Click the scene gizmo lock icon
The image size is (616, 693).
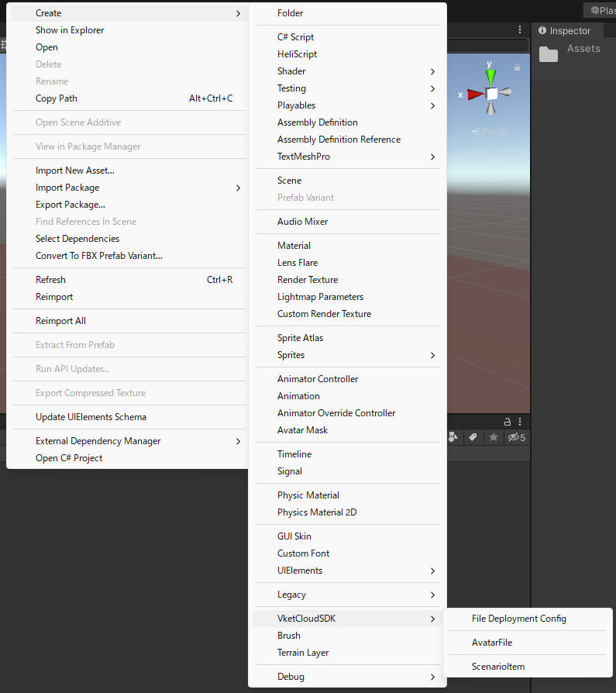pos(517,67)
